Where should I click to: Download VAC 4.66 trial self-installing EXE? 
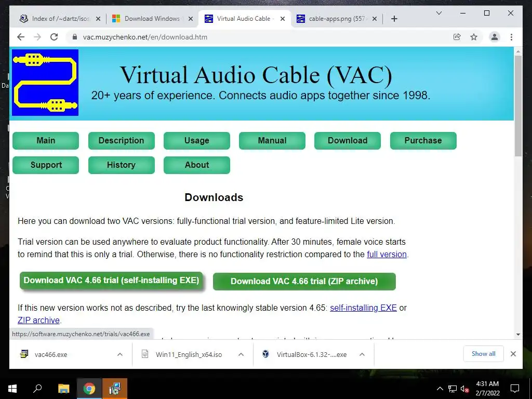tap(111, 281)
